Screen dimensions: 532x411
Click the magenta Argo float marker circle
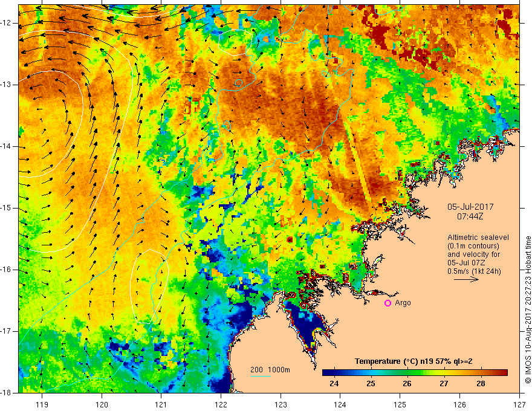click(x=388, y=303)
